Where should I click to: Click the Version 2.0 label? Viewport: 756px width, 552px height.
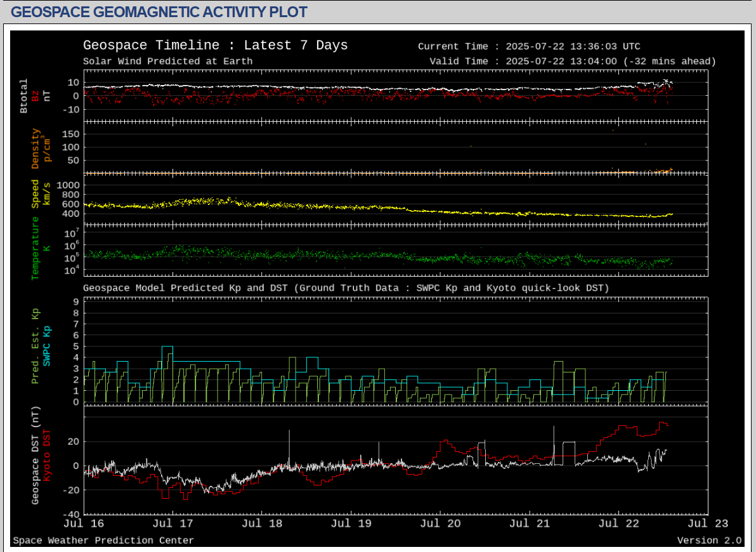(x=709, y=541)
